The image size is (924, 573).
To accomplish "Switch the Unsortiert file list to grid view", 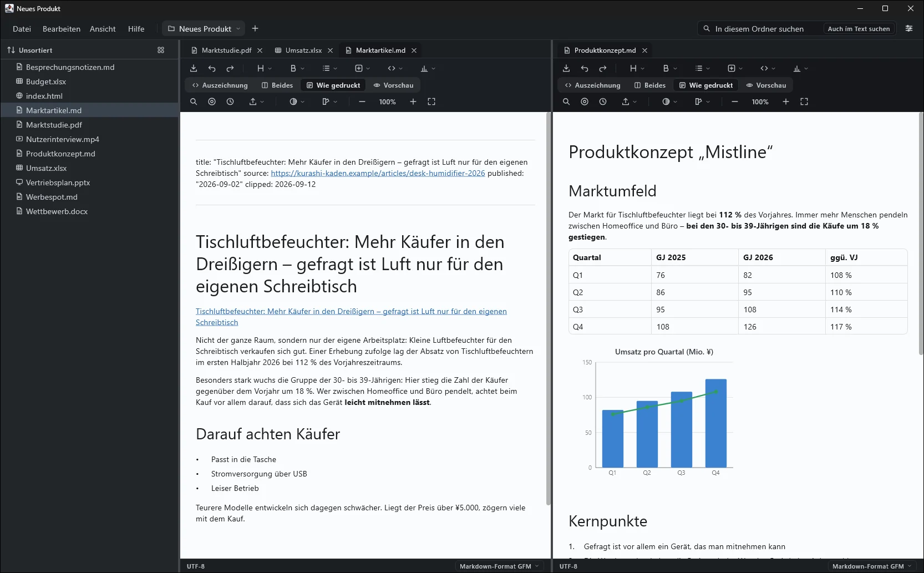I will pyautogui.click(x=161, y=50).
